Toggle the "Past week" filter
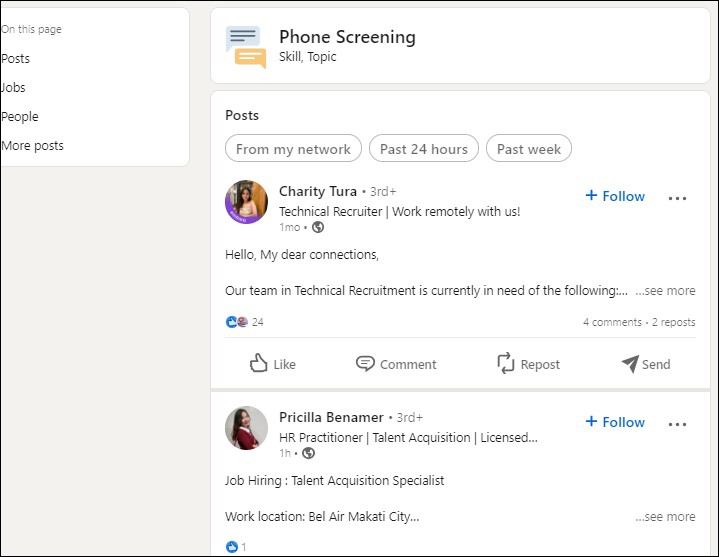The width and height of the screenshot is (719, 557). coord(529,149)
